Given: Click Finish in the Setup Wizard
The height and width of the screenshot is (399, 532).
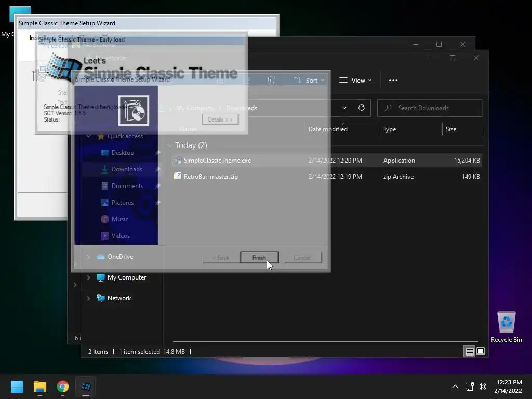Looking at the screenshot, I should click(x=259, y=258).
